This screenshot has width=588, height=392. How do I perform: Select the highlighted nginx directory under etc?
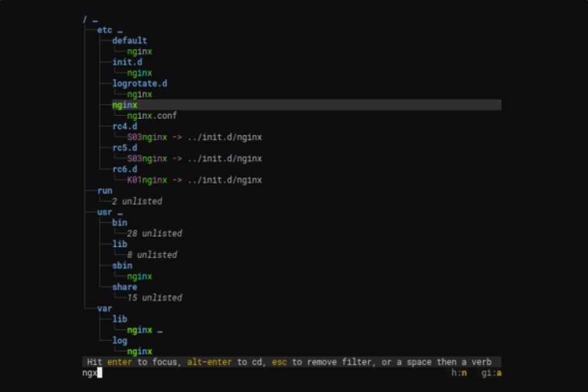pyautogui.click(x=125, y=105)
